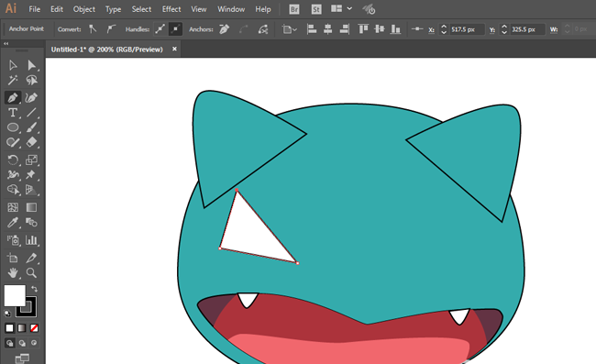This screenshot has width=596, height=364.
Task: Activate the Pen tool
Action: tap(13, 98)
